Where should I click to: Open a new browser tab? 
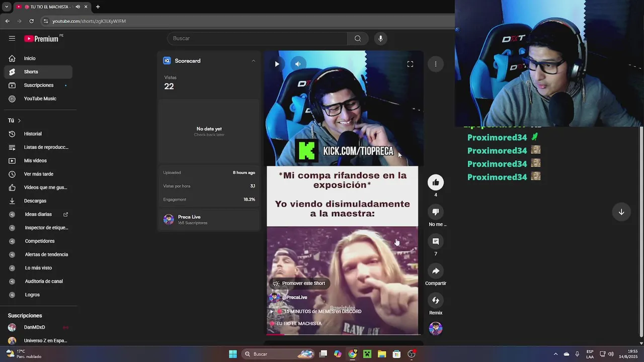point(98,7)
